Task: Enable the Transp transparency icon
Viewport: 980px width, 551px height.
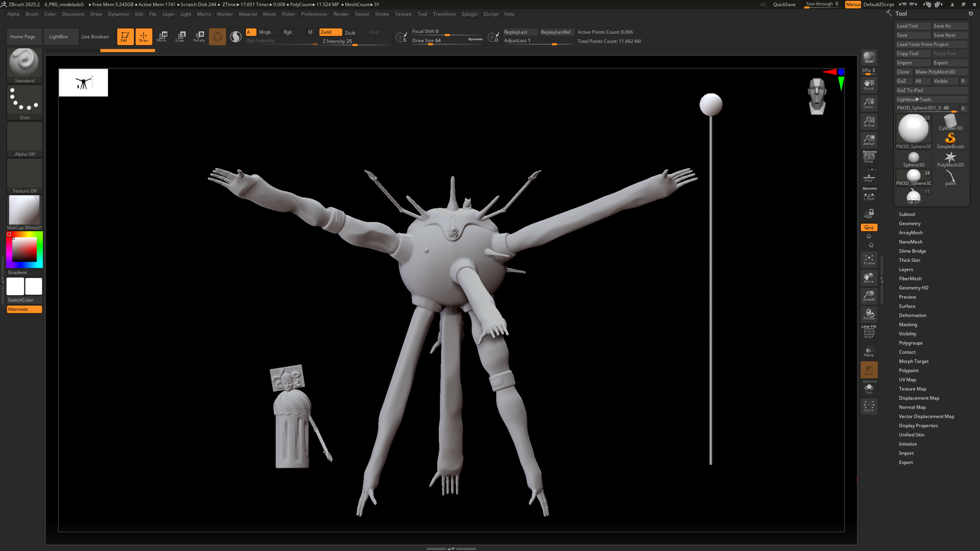Action: click(869, 352)
